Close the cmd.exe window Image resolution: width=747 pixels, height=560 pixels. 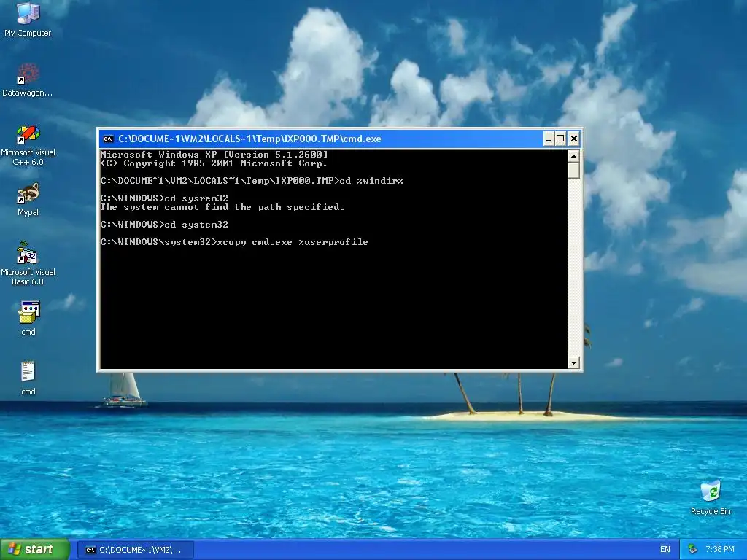574,139
